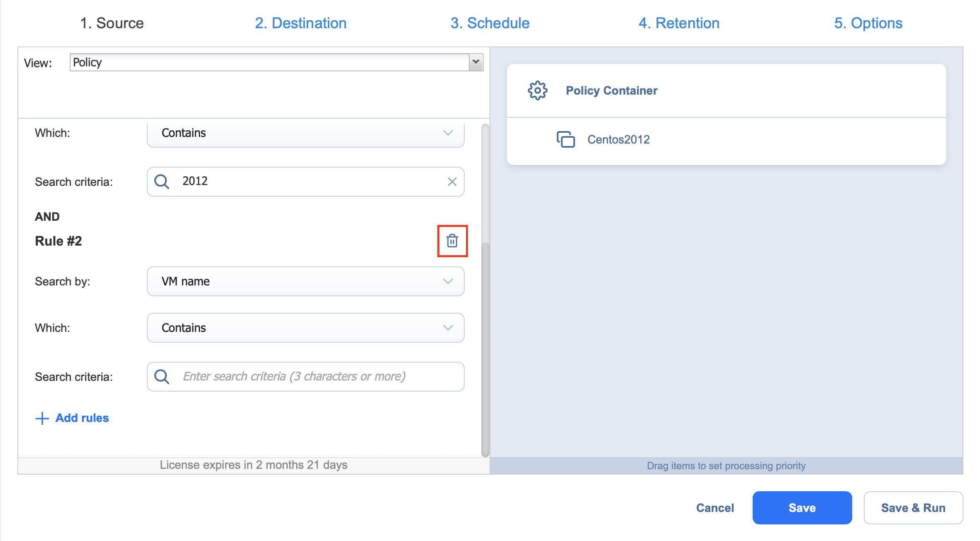Click the Policy Container gear icon
Viewport: 980px width, 541px height.
(537, 90)
